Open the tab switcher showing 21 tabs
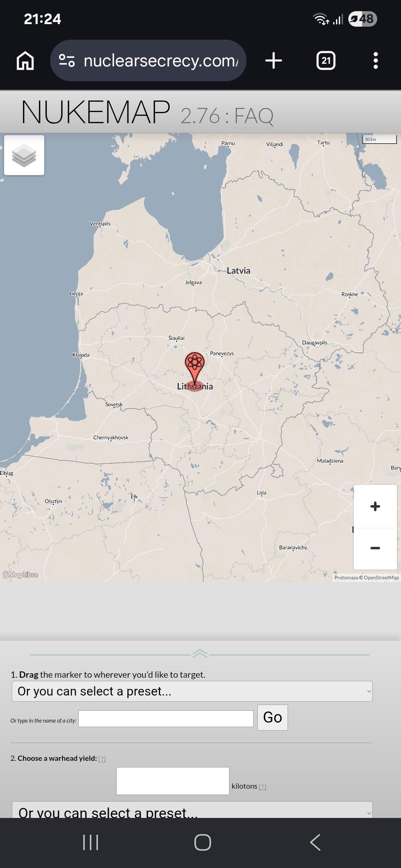This screenshot has height=868, width=401. [x=326, y=60]
